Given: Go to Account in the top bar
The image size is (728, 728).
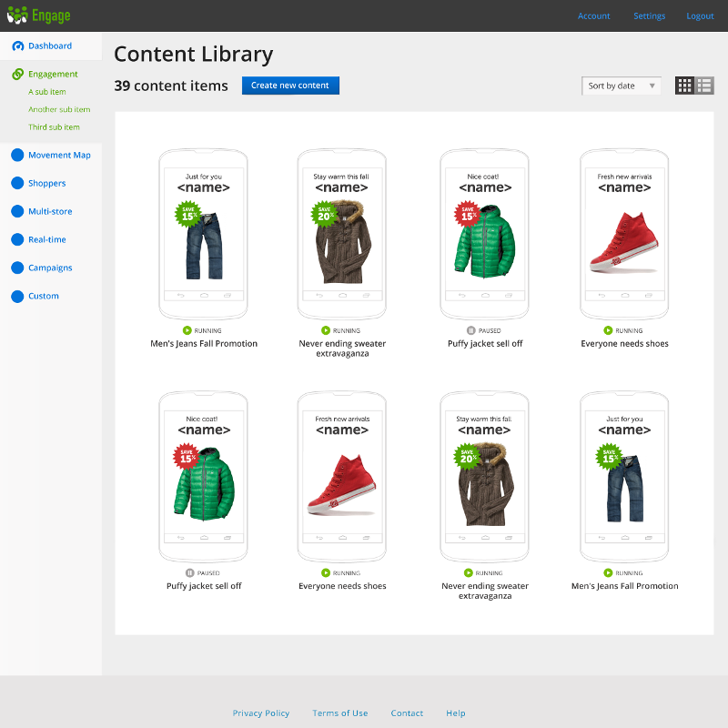Looking at the screenshot, I should 593,16.
